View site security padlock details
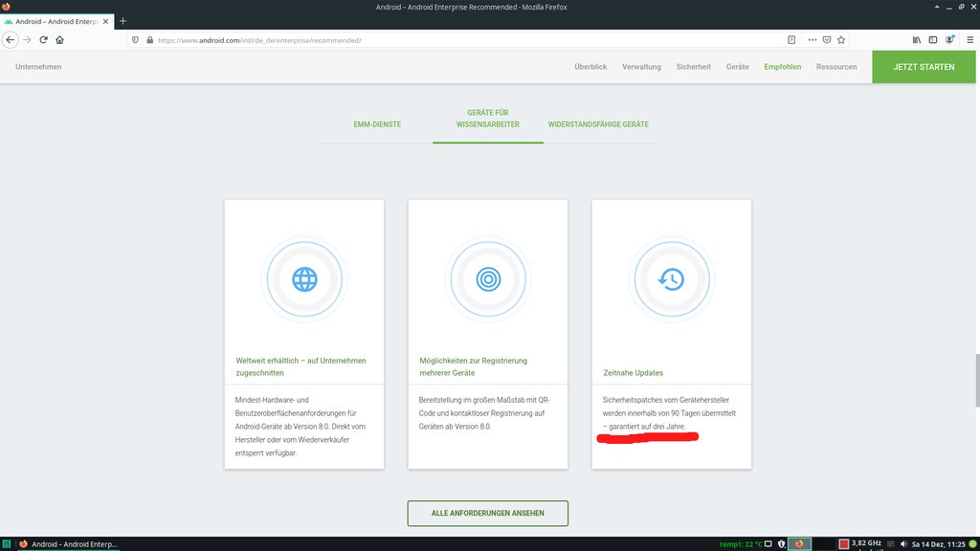980x551 pixels. point(149,40)
